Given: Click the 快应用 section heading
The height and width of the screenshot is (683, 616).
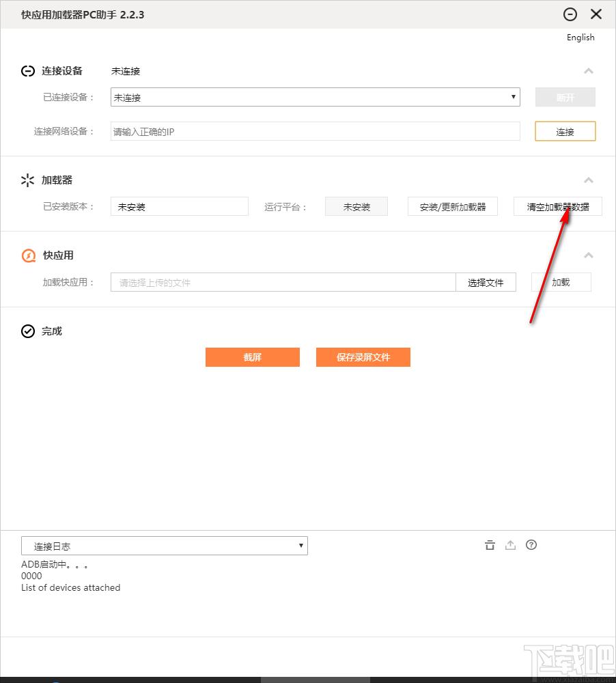Looking at the screenshot, I should pyautogui.click(x=58, y=255).
